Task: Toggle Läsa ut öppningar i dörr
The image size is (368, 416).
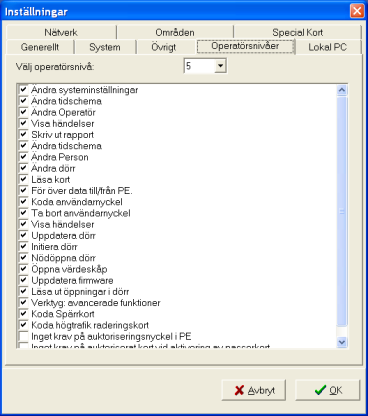Action: 23,291
